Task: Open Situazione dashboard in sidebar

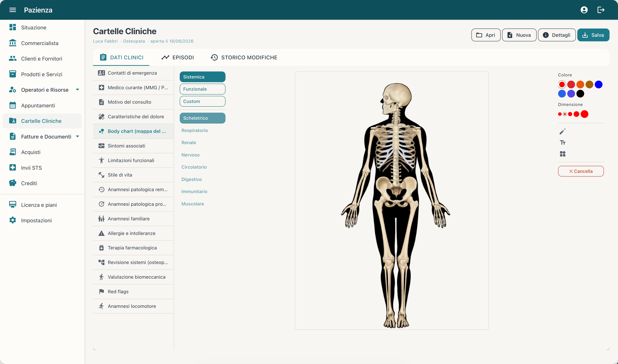Action: coord(42,27)
